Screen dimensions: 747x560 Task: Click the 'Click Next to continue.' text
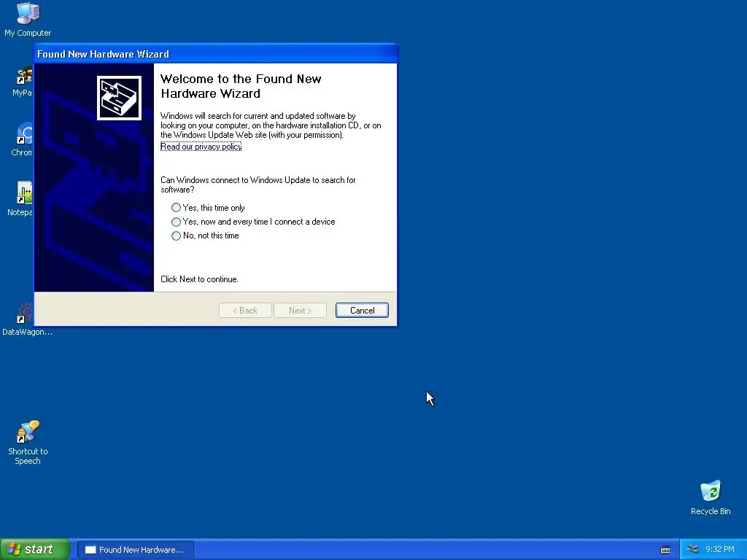pyautogui.click(x=199, y=279)
